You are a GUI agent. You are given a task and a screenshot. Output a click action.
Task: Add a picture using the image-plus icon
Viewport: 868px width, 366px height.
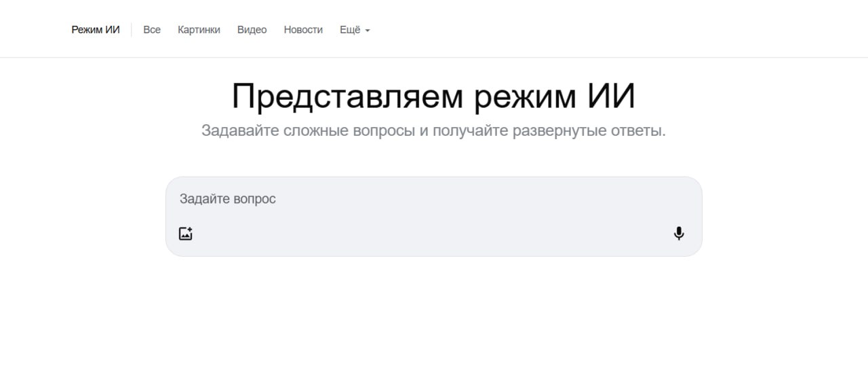coord(186,234)
